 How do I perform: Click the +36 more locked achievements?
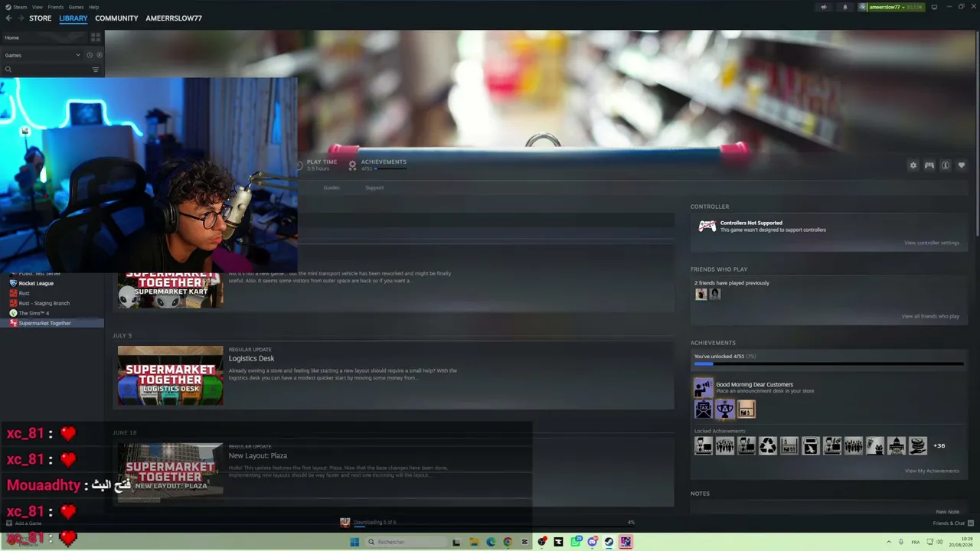(x=939, y=445)
